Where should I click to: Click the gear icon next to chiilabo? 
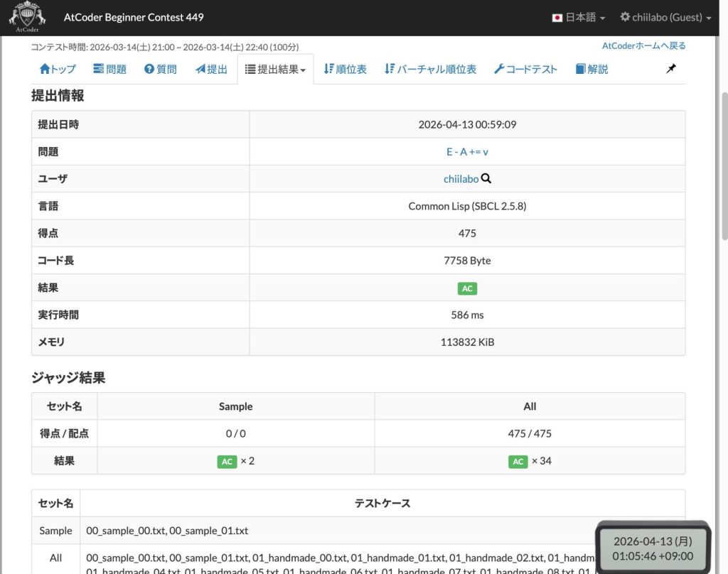(x=625, y=17)
